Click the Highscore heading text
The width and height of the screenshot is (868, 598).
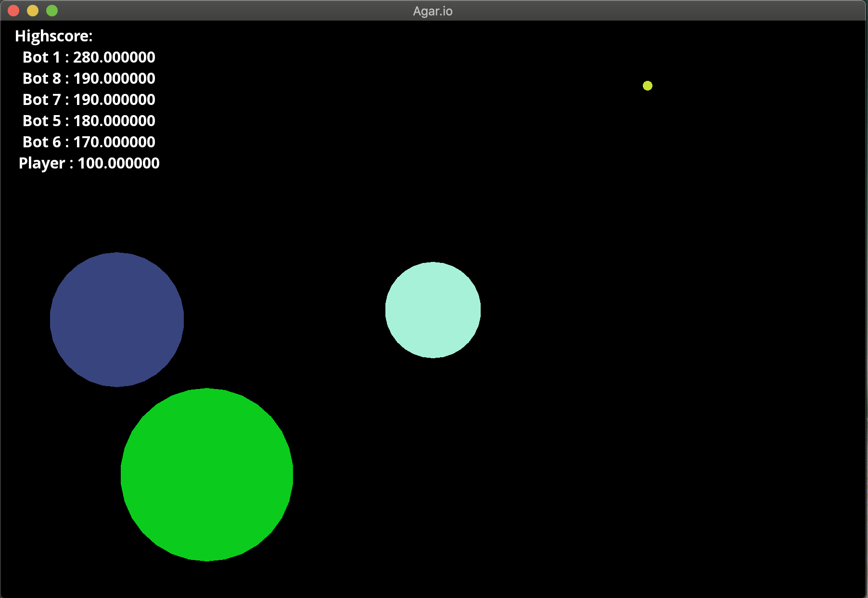[x=54, y=36]
